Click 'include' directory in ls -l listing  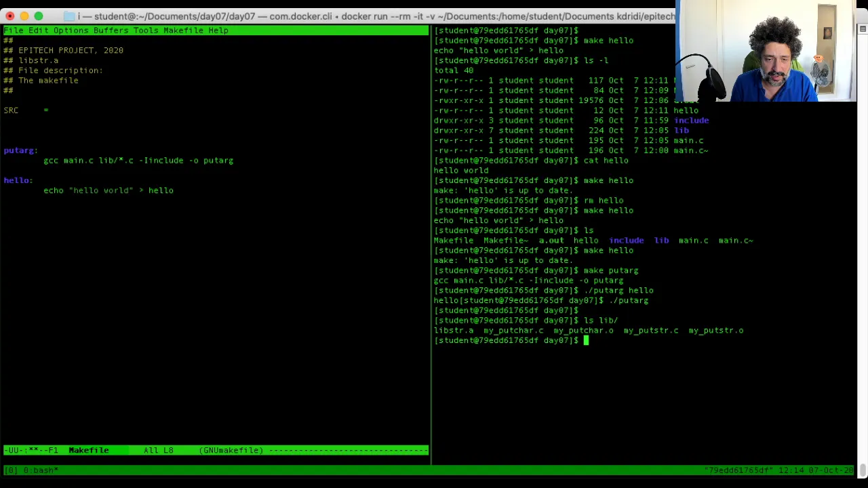(x=691, y=121)
